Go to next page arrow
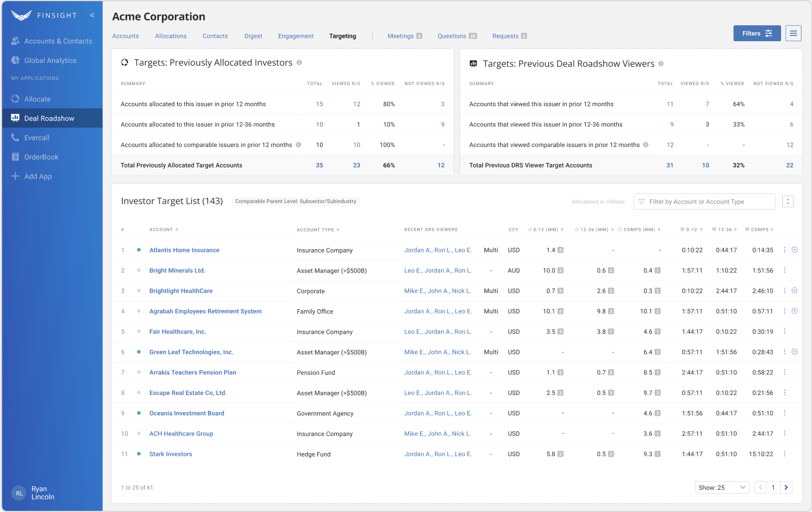This screenshot has width=812, height=512. point(786,487)
